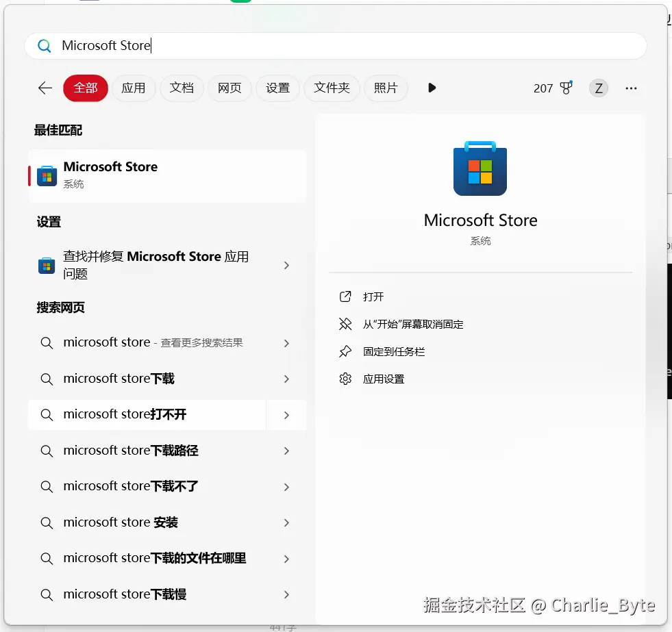The width and height of the screenshot is (672, 632).
Task: Switch to the 照片 filter tab
Action: click(x=385, y=88)
